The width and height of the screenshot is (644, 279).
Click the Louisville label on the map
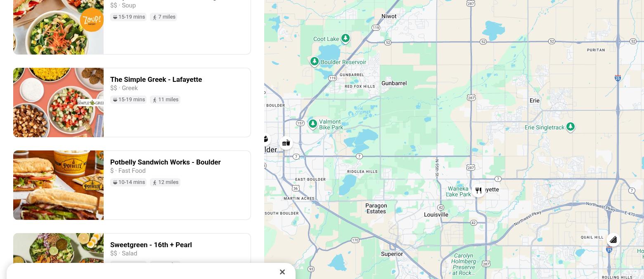click(436, 215)
